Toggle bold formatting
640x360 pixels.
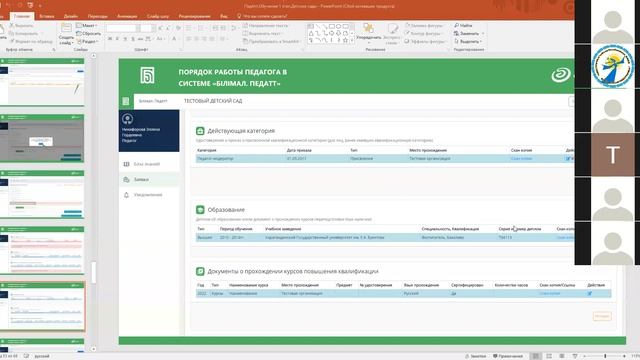pyautogui.click(x=110, y=39)
